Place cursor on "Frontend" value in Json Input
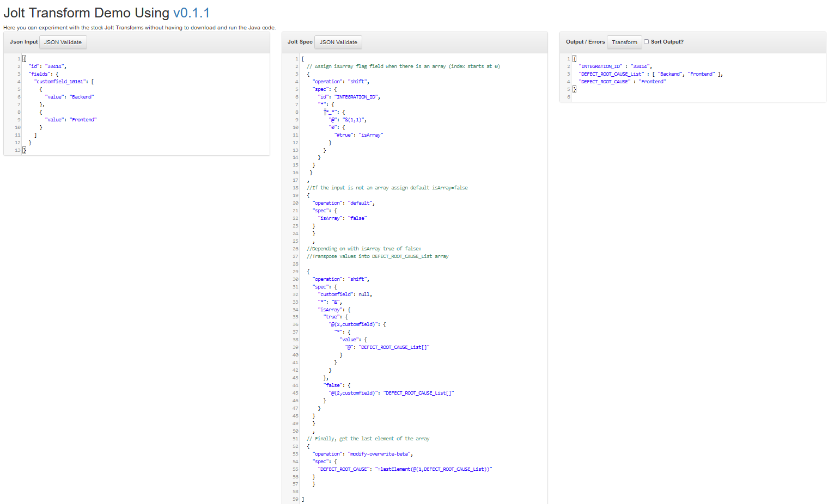The width and height of the screenshot is (828, 504). pyautogui.click(x=83, y=120)
